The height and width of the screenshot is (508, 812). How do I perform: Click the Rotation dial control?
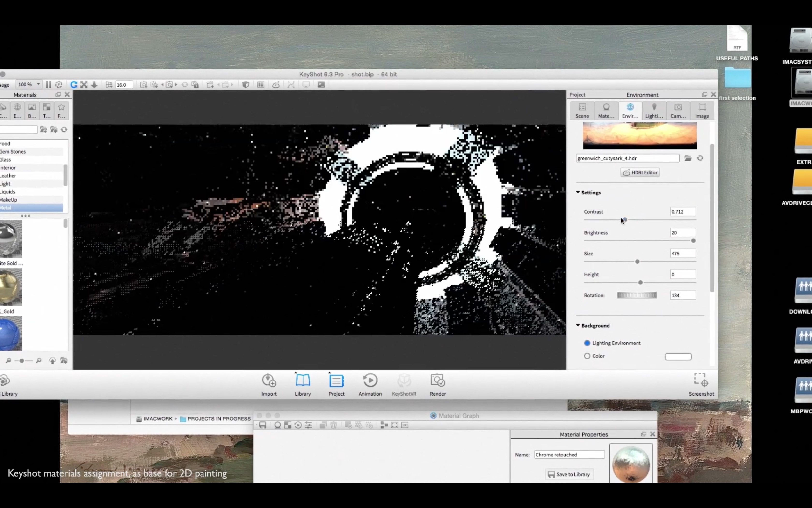[x=637, y=295]
